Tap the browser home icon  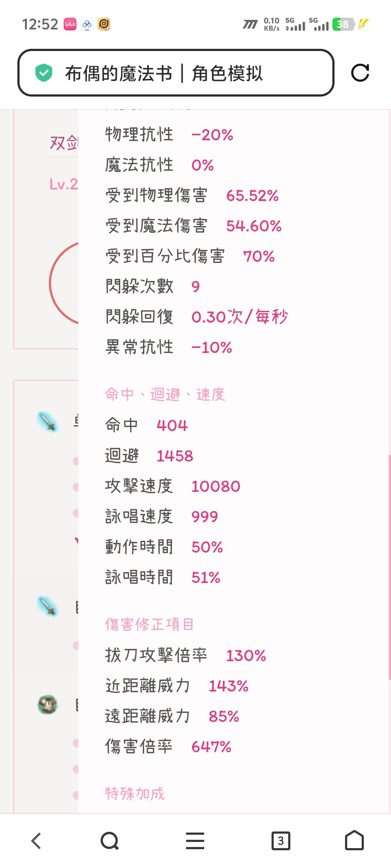354,840
